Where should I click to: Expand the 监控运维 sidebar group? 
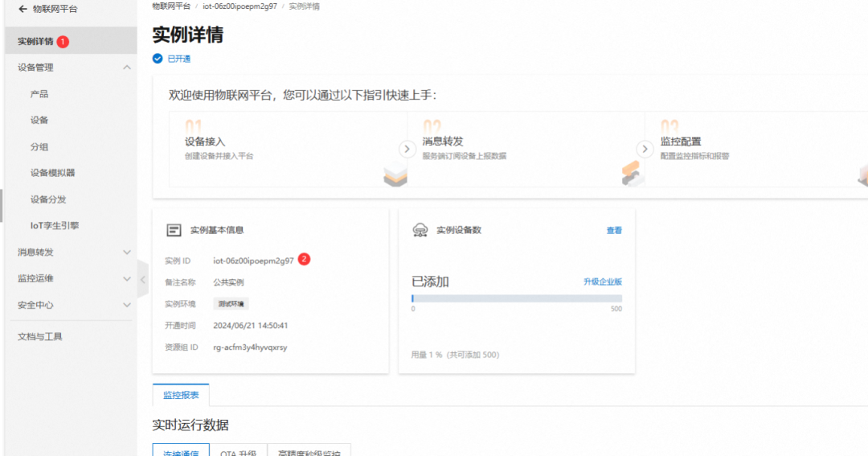[x=127, y=279]
